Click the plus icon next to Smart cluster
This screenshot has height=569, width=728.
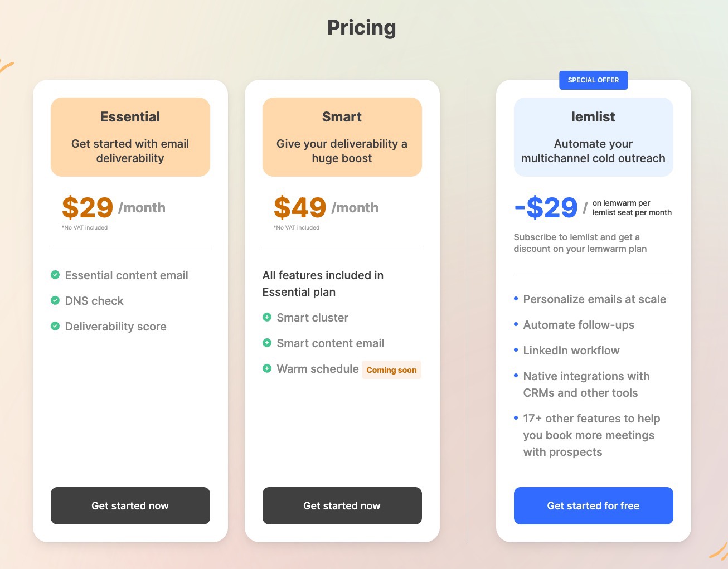click(x=267, y=317)
